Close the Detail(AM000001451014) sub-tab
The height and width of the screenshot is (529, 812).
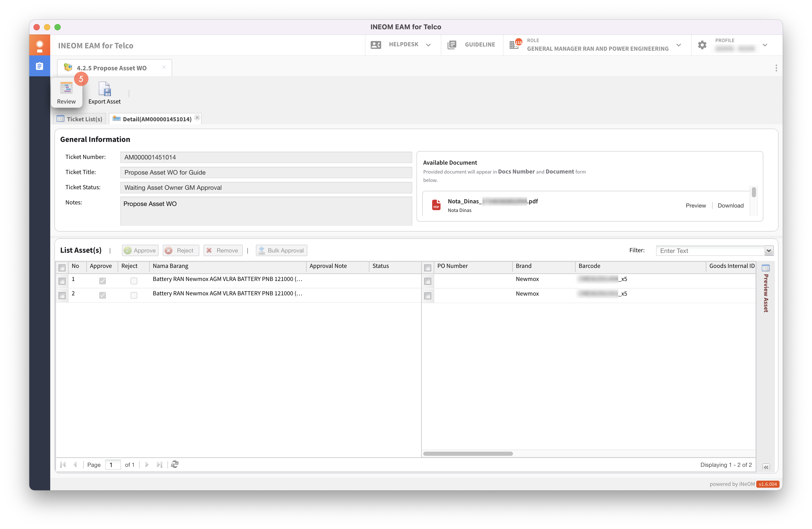(x=197, y=117)
